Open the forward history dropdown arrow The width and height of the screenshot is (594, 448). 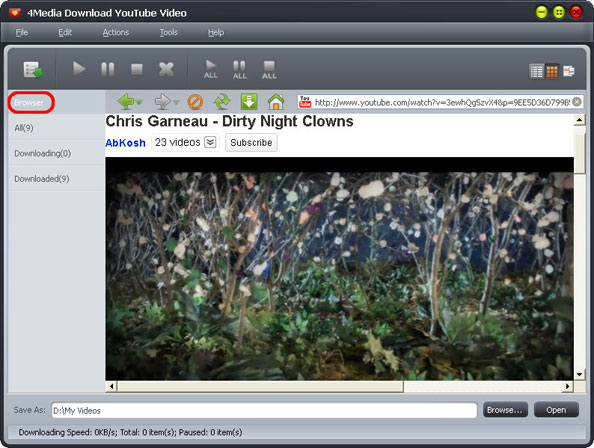coord(176,102)
